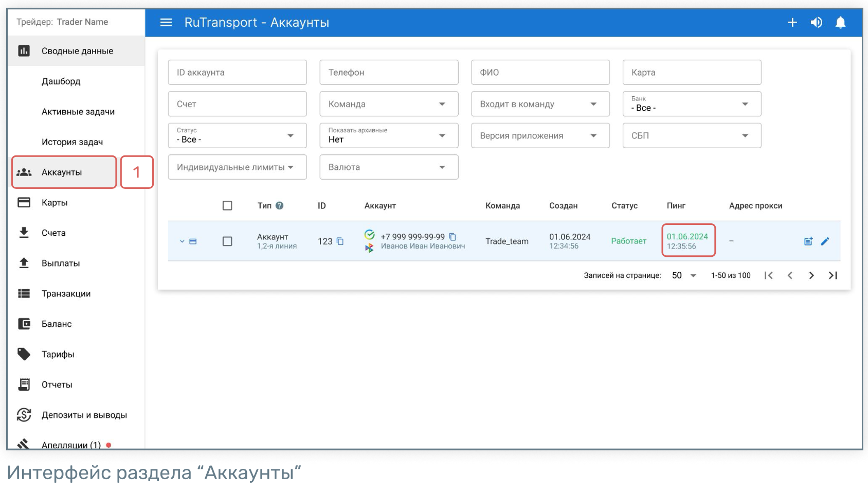868x491 pixels.
Task: Toggle the sound speaker icon
Action: click(x=816, y=23)
